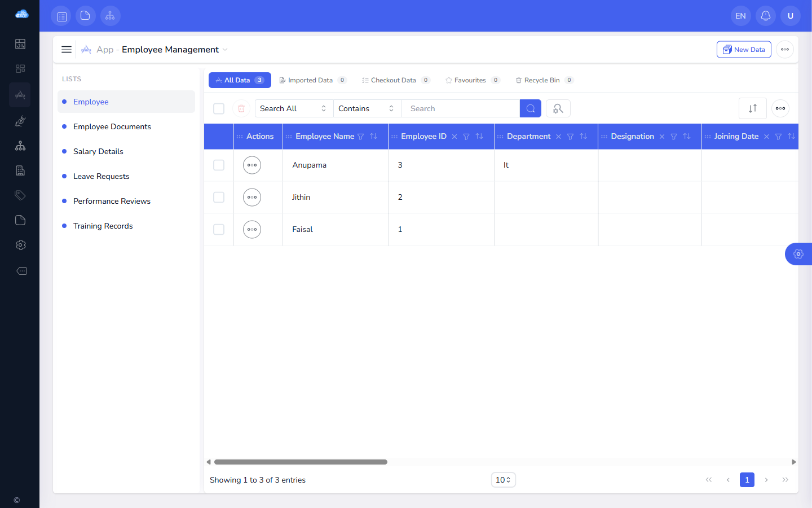Go to page 1 in pagination
Screen dimensions: 812x508
point(747,480)
